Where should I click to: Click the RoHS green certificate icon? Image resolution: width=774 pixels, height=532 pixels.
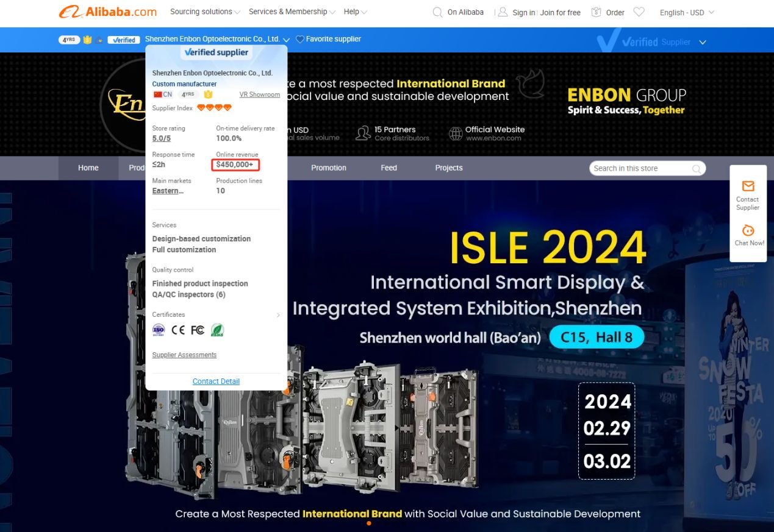[x=217, y=330]
